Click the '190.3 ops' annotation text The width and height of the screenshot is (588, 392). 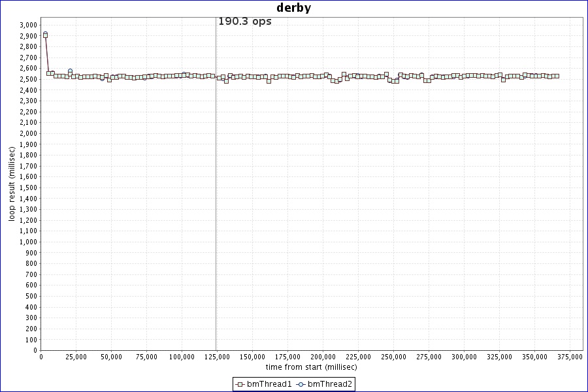click(x=244, y=22)
